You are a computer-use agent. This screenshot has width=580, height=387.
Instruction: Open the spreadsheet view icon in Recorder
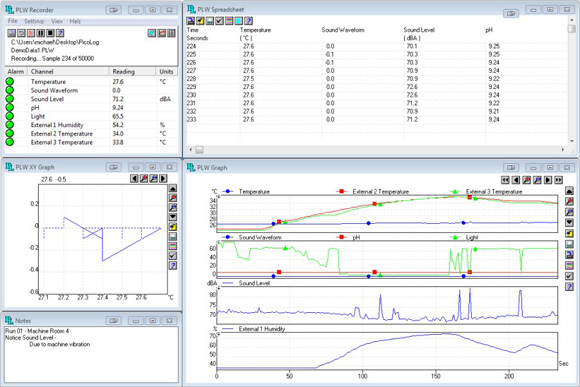click(x=171, y=33)
